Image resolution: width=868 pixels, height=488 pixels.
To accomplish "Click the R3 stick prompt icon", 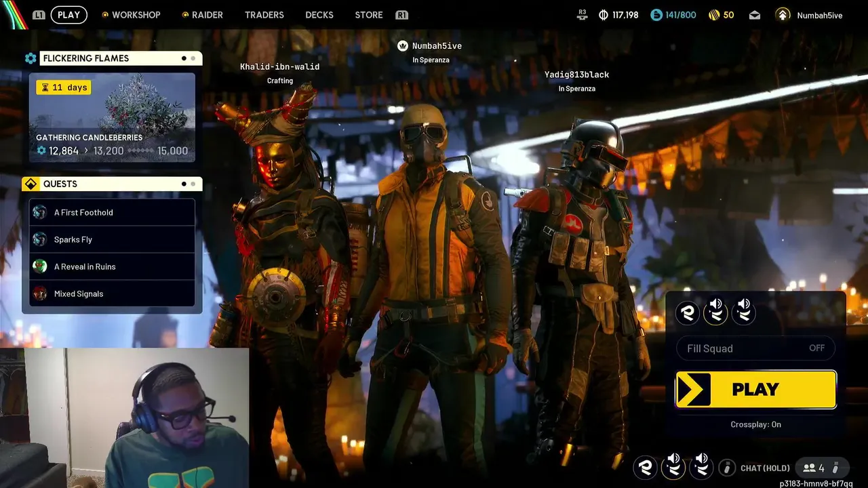I will coord(582,14).
